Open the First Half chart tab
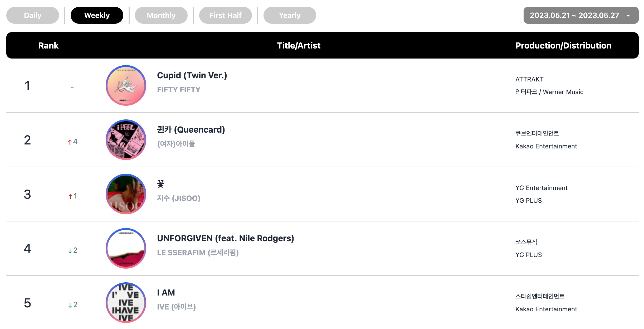Image resolution: width=644 pixels, height=329 pixels. point(226,15)
